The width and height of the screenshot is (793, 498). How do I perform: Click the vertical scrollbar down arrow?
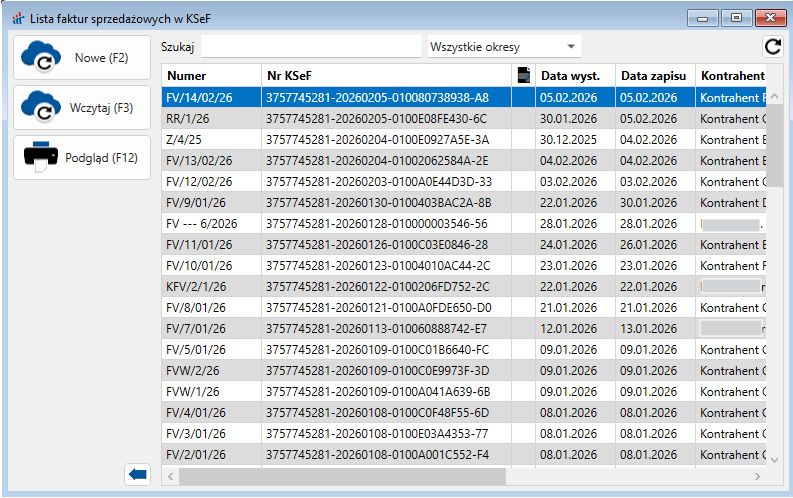pos(774,458)
